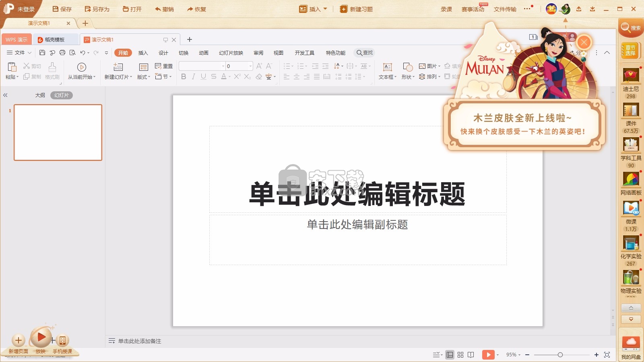Click the Text Box (文本框) icon

click(x=388, y=67)
